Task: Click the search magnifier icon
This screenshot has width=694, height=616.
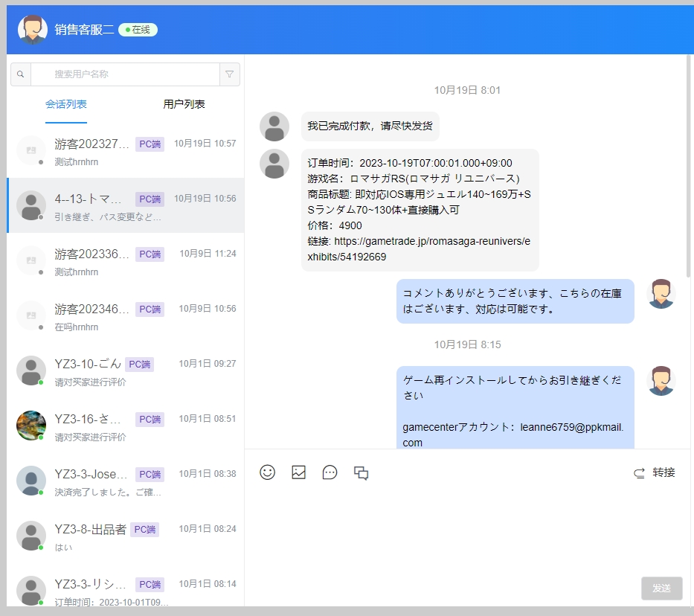Action: 20,74
